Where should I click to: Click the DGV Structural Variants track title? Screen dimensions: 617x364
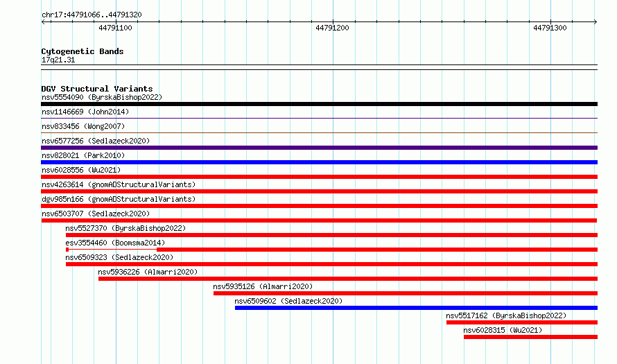tap(97, 89)
